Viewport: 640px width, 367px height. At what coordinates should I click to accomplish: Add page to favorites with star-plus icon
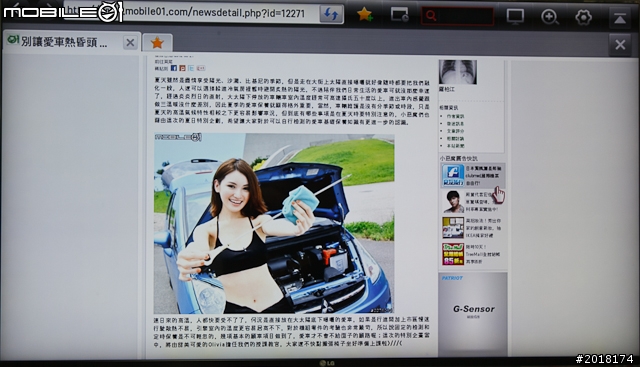pyautogui.click(x=364, y=15)
